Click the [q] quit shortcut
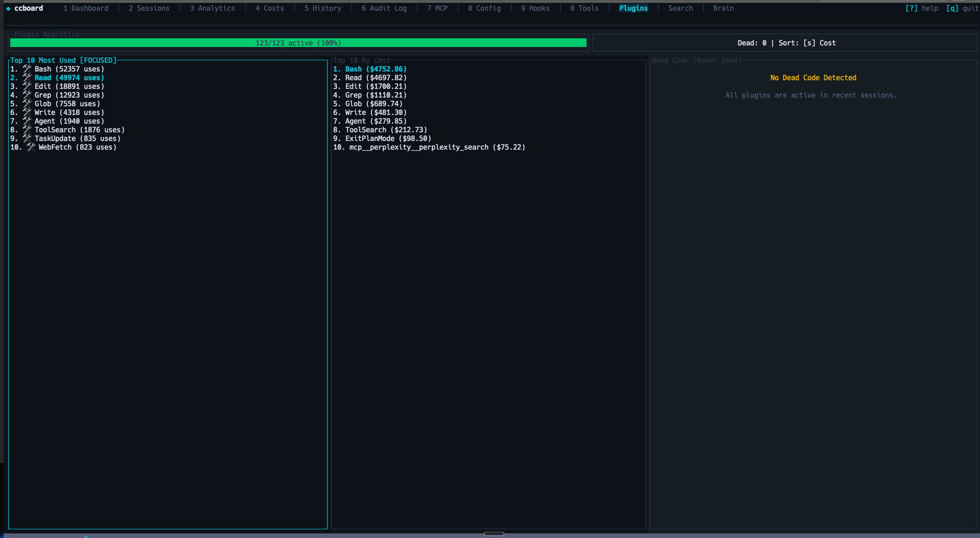The image size is (980, 538). 963,8
